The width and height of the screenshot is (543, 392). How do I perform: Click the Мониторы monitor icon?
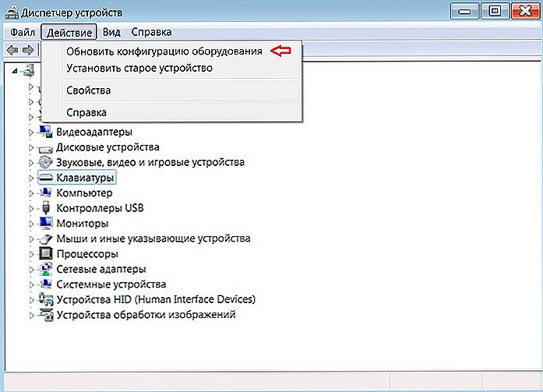pyautogui.click(x=46, y=223)
